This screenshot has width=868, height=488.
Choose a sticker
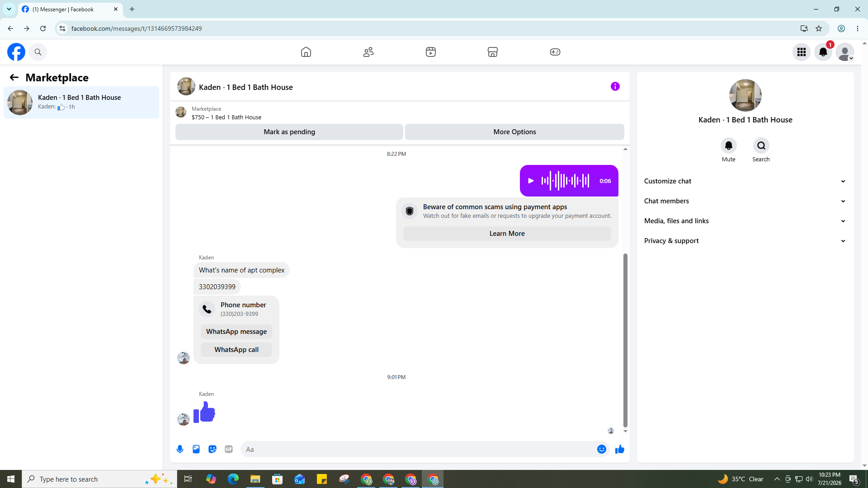pyautogui.click(x=212, y=449)
